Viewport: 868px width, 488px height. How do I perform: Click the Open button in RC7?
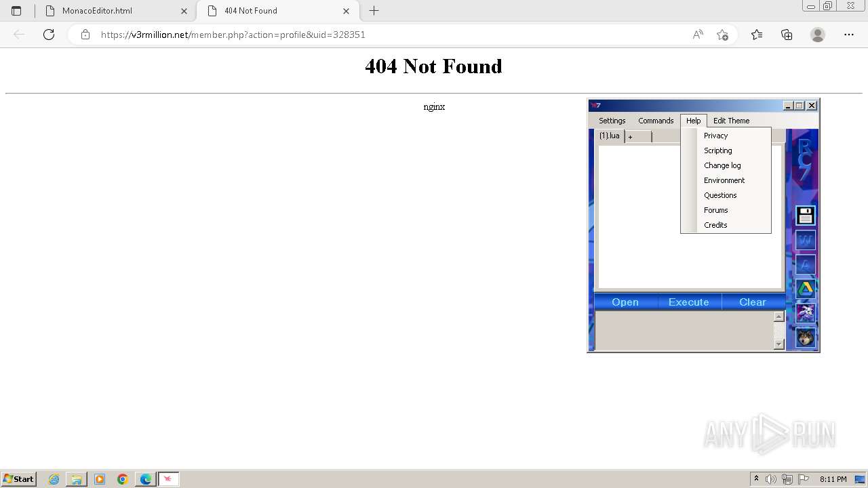tap(625, 302)
